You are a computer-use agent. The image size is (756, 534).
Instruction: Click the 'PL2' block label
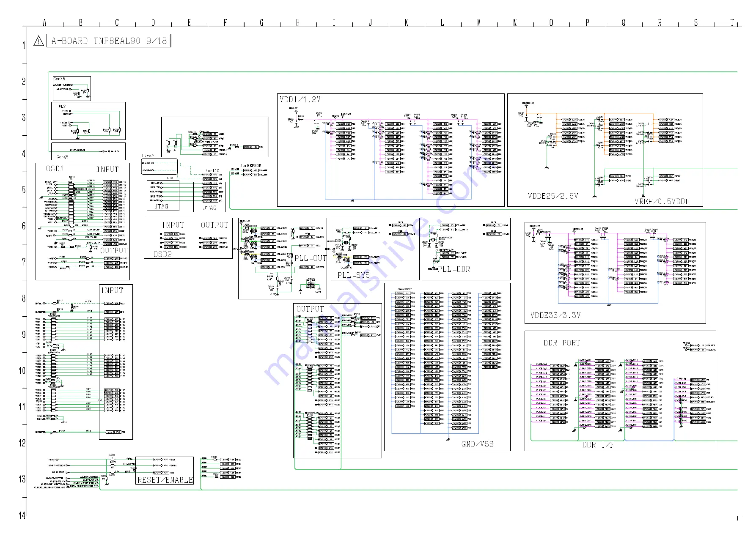(x=62, y=106)
